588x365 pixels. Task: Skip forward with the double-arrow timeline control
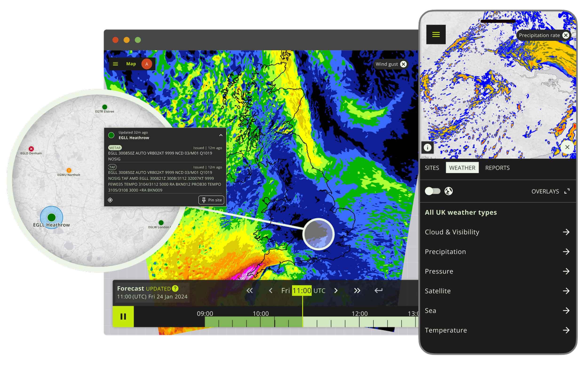coord(357,291)
